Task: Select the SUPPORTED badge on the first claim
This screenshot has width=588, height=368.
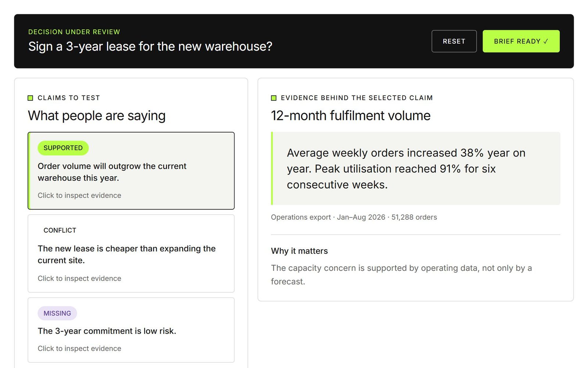Action: (63, 148)
